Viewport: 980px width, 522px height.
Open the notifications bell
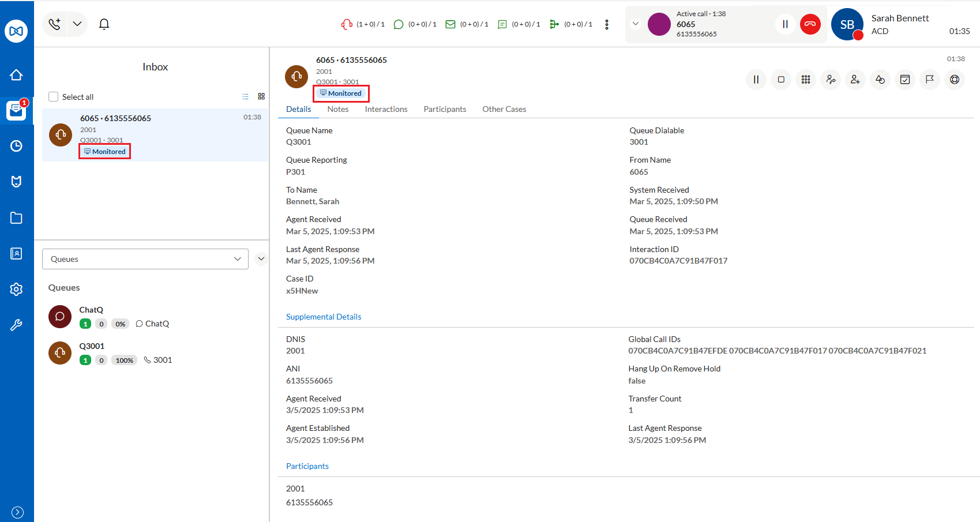(104, 24)
